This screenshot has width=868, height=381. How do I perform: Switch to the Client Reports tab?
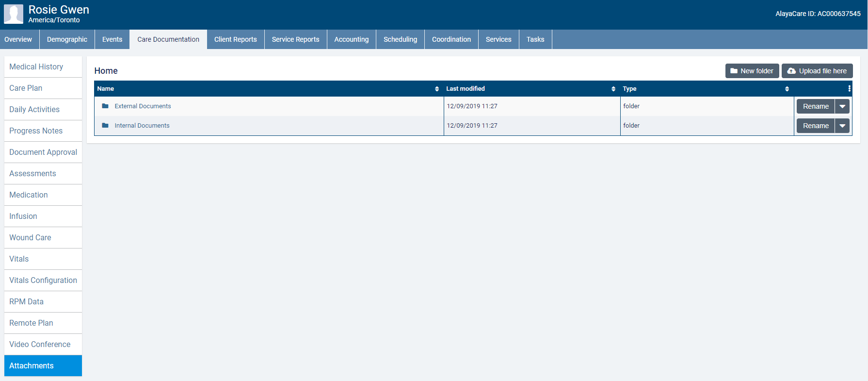[x=236, y=39]
